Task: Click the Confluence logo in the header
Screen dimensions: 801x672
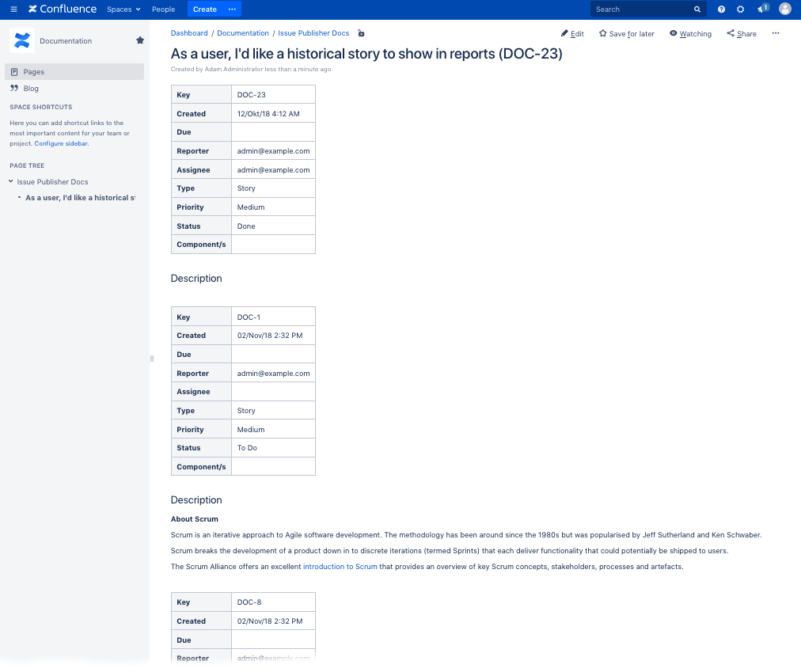Action: tap(63, 9)
